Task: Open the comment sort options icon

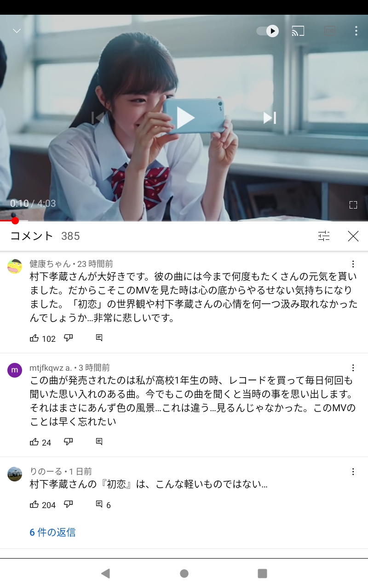Action: [324, 236]
